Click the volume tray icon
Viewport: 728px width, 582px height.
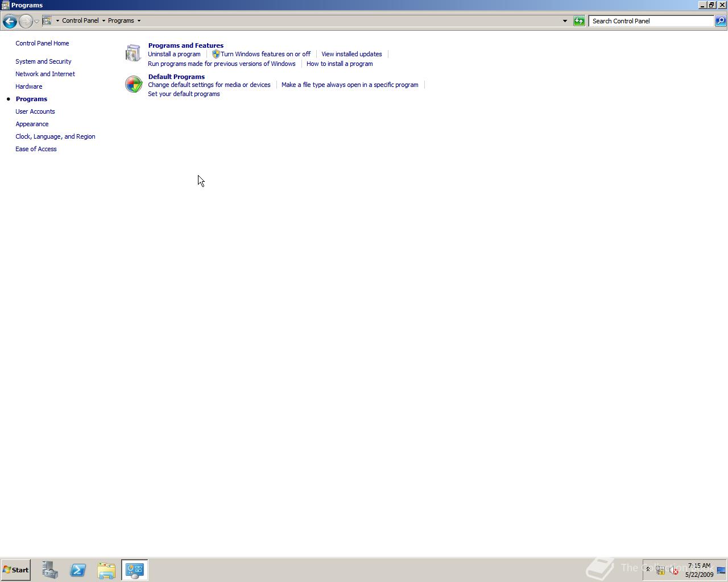pyautogui.click(x=674, y=570)
